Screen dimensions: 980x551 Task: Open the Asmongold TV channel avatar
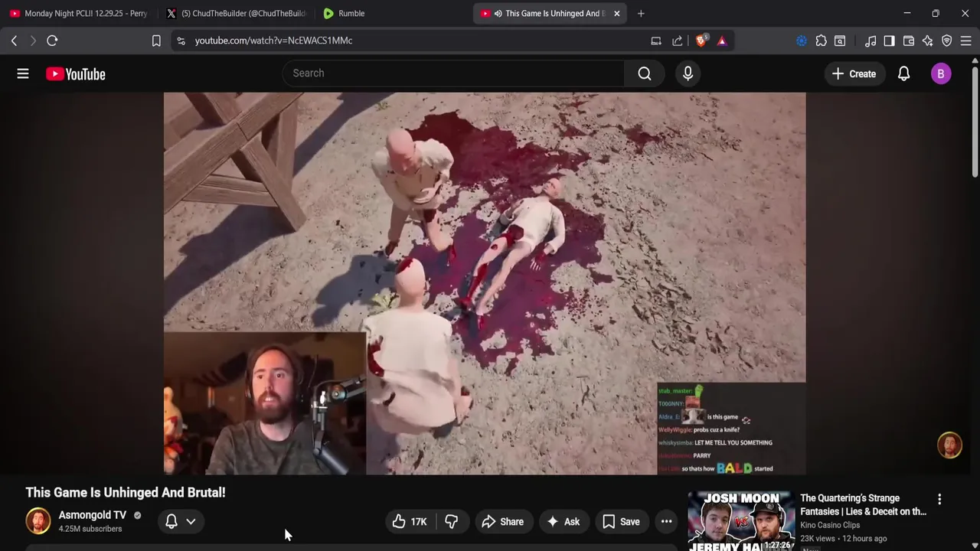[38, 521]
